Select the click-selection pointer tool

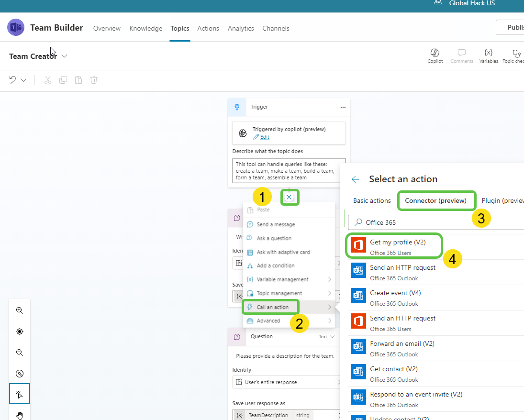[19, 394]
